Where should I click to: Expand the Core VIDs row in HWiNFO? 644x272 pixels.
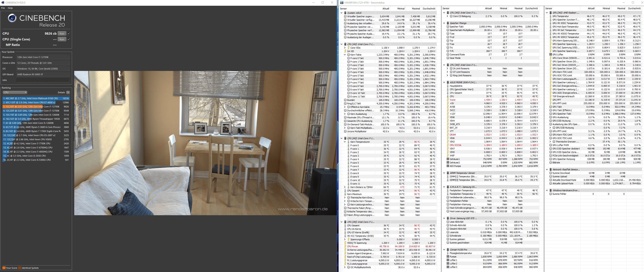[345, 48]
